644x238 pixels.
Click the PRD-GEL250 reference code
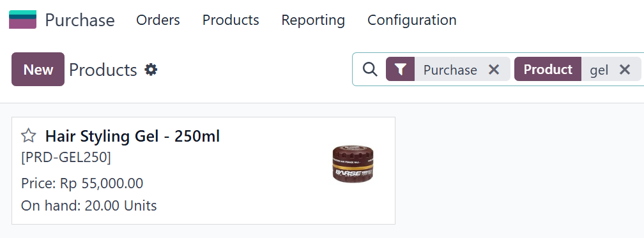66,158
